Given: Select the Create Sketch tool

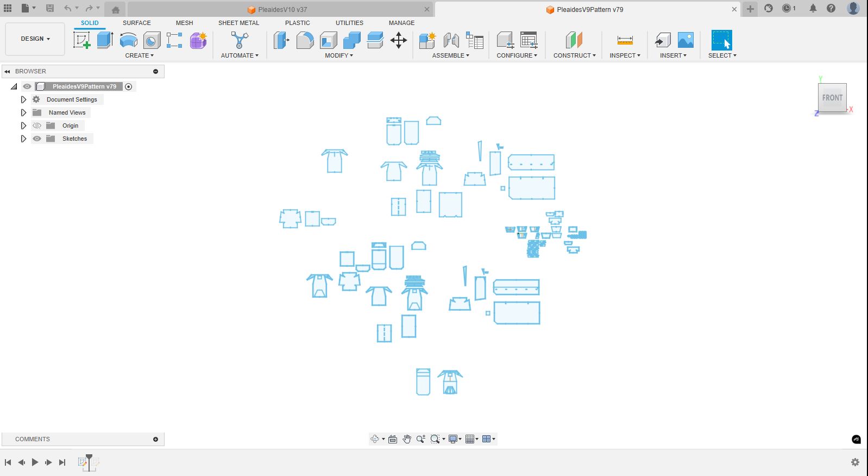Looking at the screenshot, I should pyautogui.click(x=82, y=40).
